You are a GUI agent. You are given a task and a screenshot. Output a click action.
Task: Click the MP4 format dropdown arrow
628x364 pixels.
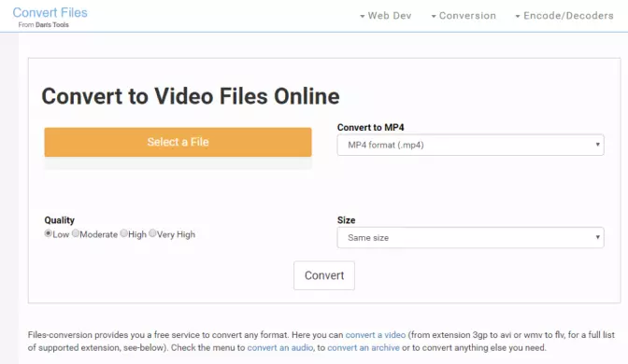point(597,145)
